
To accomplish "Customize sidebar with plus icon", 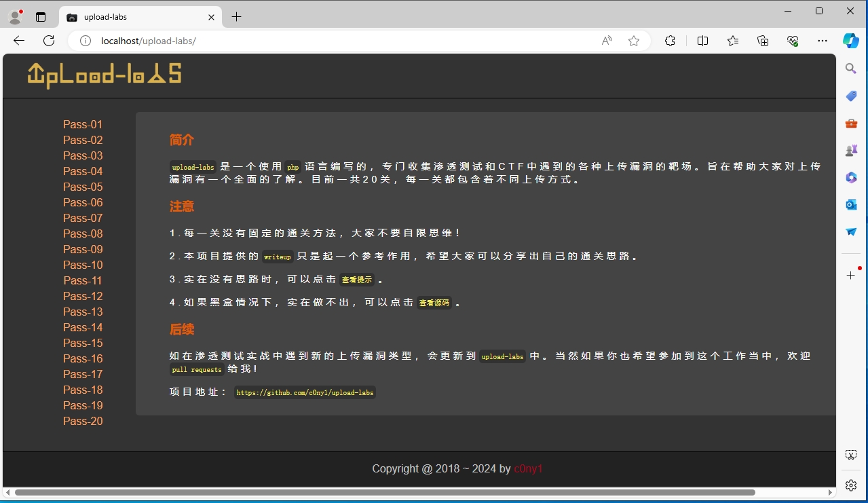I will (x=851, y=275).
